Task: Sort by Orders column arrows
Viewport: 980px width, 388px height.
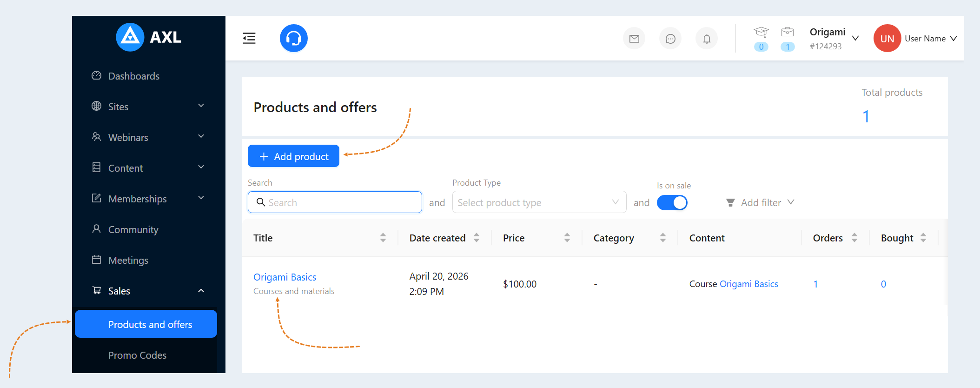Action: pos(854,238)
